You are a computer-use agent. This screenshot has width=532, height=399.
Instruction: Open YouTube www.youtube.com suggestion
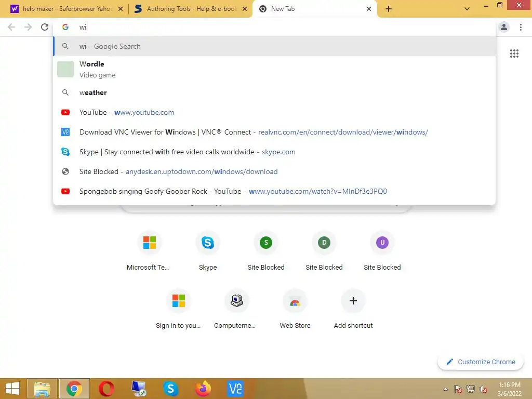coord(274,112)
